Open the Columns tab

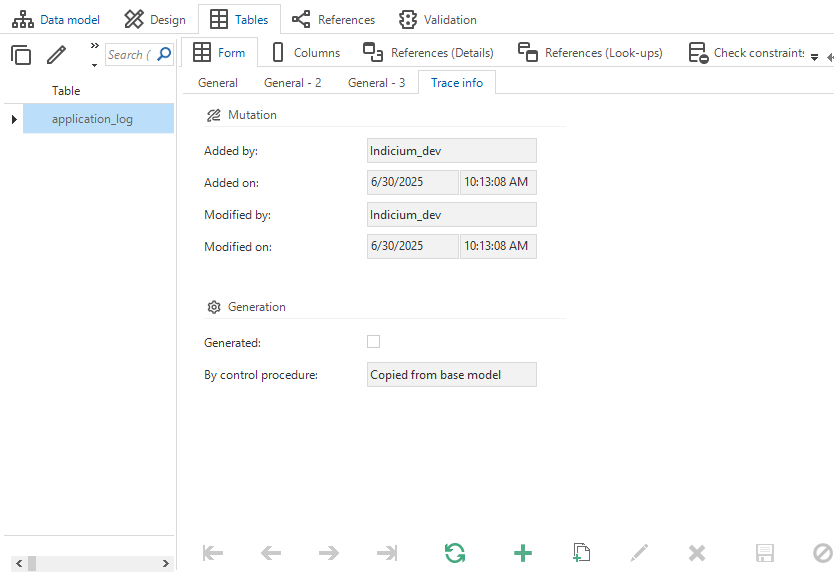pos(306,53)
